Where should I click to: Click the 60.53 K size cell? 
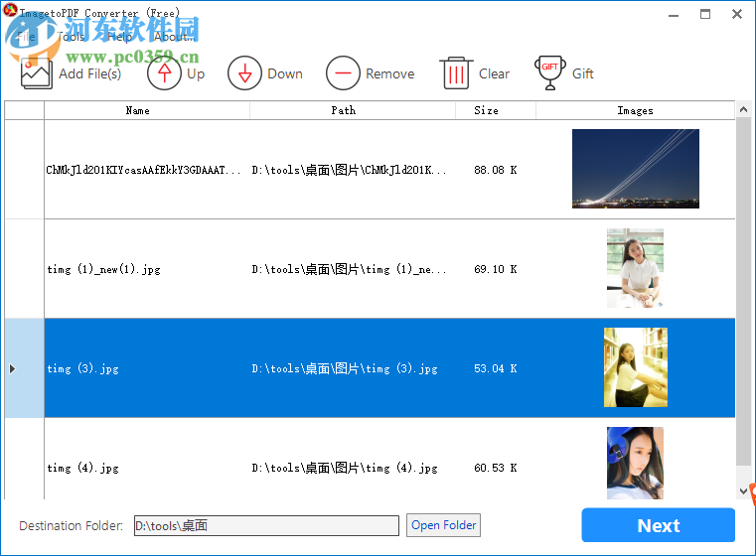(x=496, y=459)
